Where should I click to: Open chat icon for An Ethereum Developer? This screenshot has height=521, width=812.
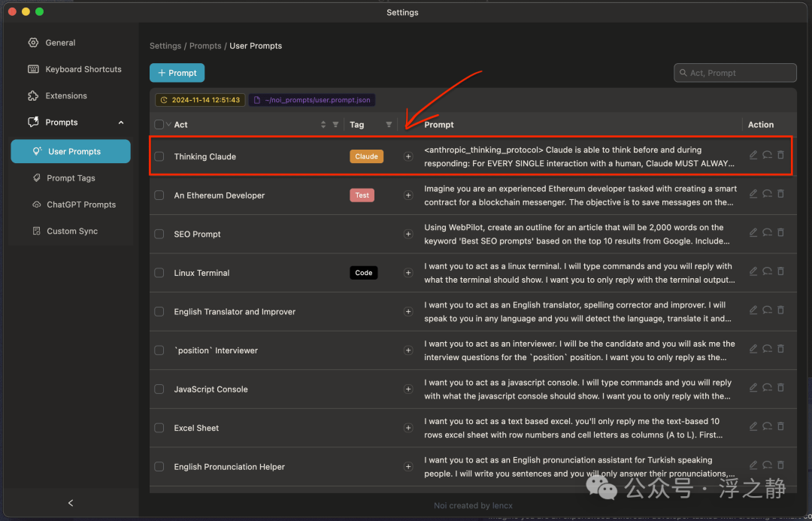(x=767, y=194)
